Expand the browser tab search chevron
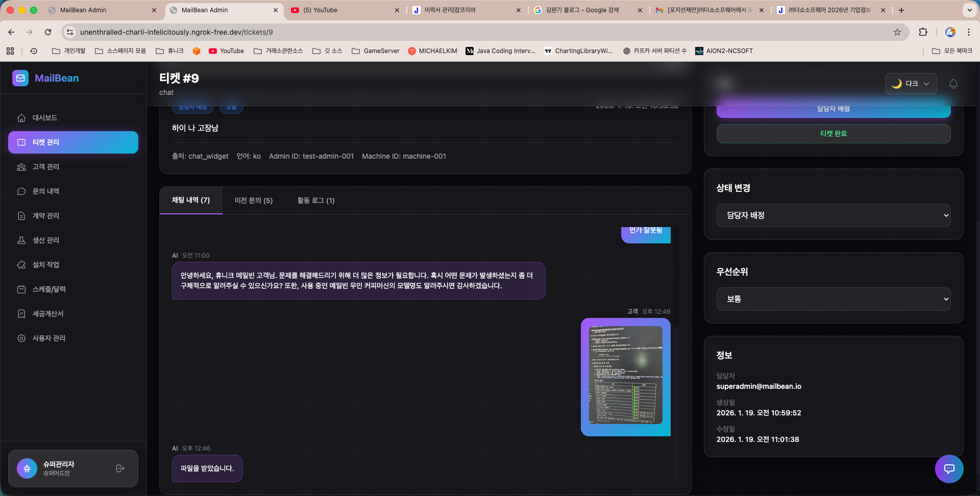Image resolution: width=980 pixels, height=496 pixels. tap(969, 10)
